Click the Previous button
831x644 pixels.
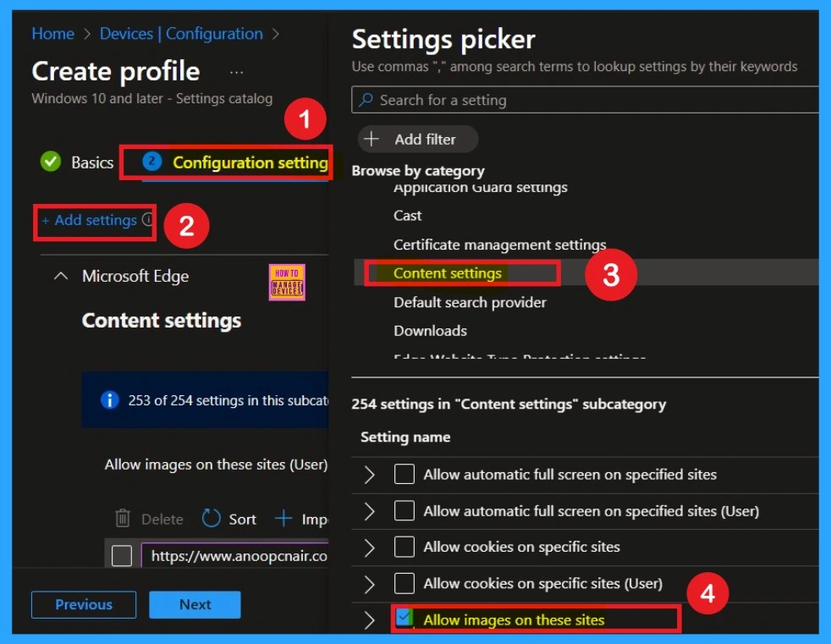click(84, 604)
